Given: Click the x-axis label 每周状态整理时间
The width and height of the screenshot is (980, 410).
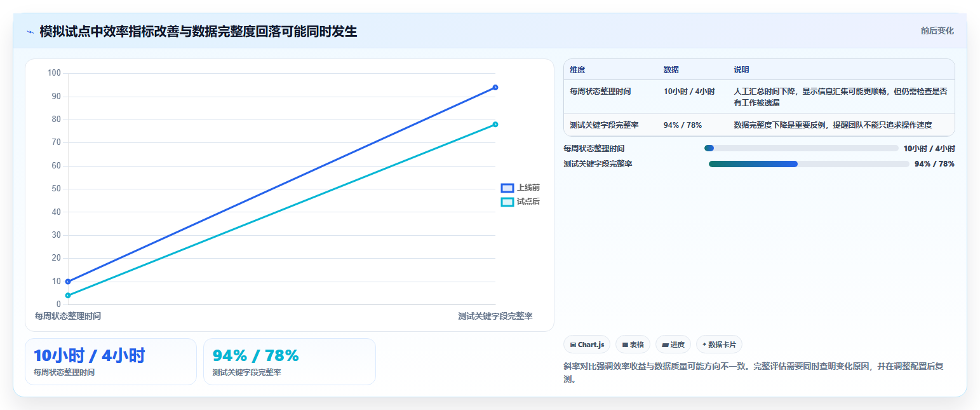Looking at the screenshot, I should click(x=68, y=316).
